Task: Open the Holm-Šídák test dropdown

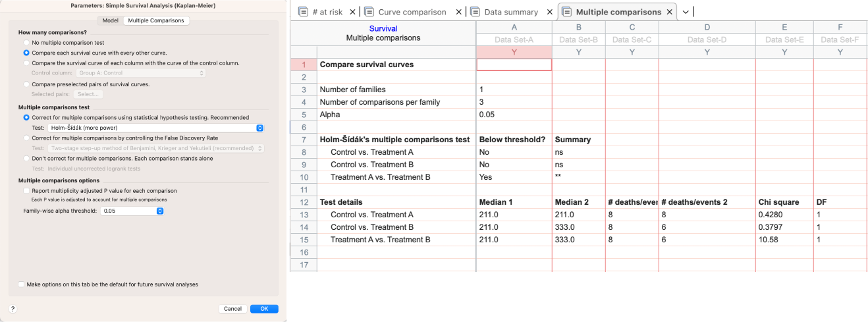Action: click(x=156, y=128)
